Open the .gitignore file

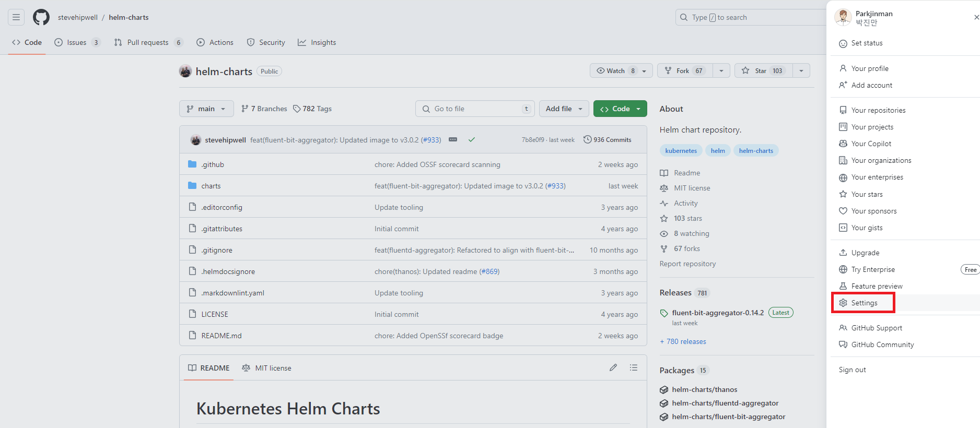pyautogui.click(x=217, y=250)
